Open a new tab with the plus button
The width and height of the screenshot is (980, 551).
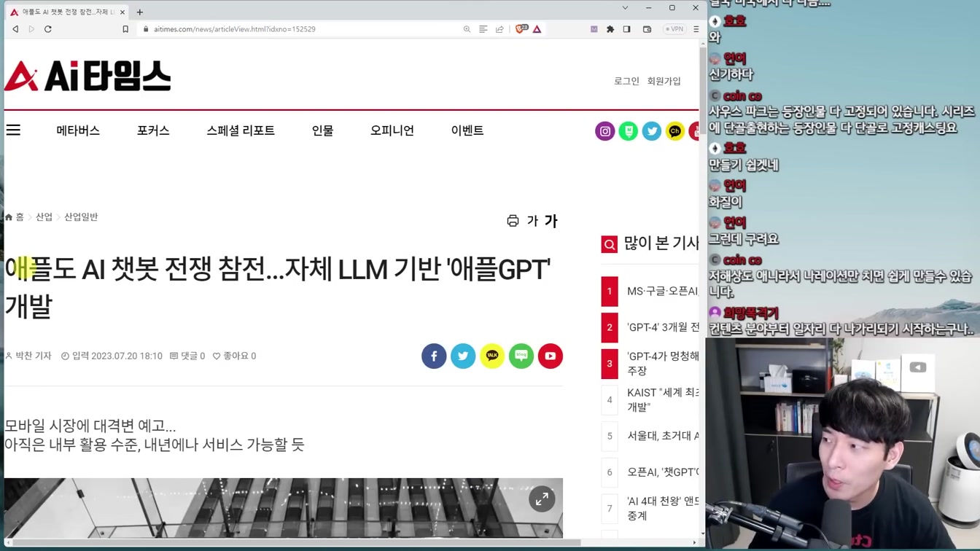140,12
